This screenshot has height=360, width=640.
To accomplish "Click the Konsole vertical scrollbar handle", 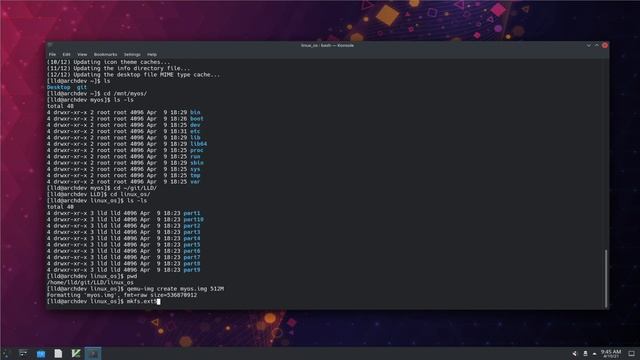I will click(x=606, y=278).
